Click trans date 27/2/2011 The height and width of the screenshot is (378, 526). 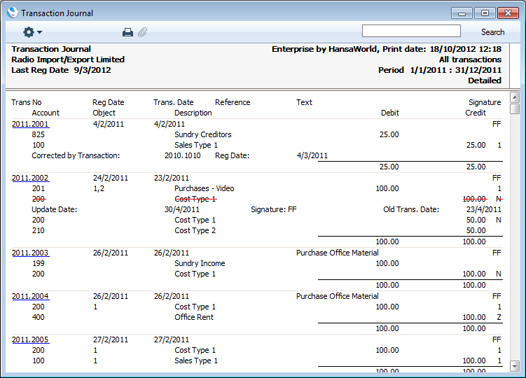point(171,339)
